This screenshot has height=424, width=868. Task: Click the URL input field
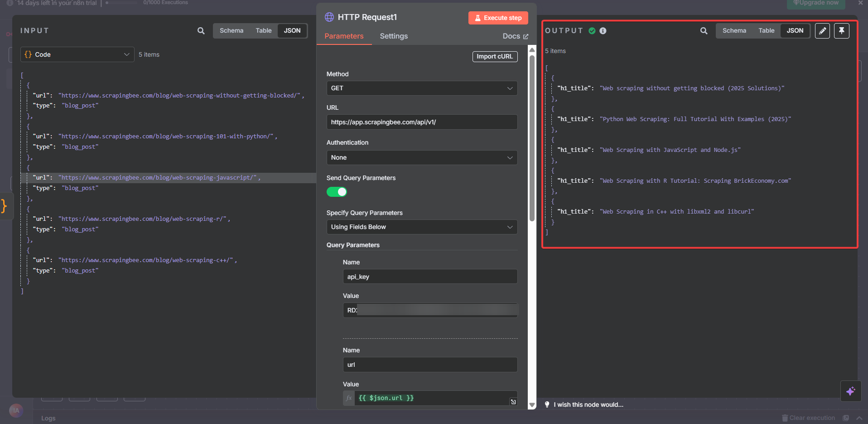[421, 122]
